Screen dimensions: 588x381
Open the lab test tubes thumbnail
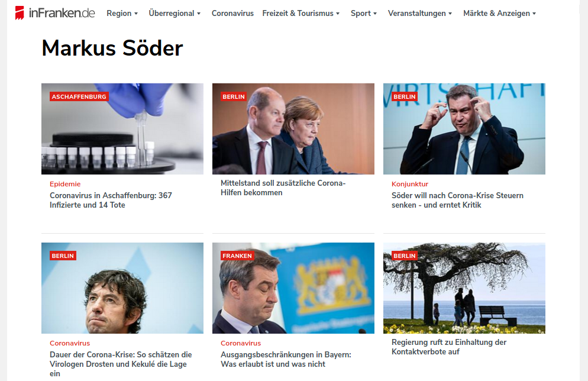(122, 128)
